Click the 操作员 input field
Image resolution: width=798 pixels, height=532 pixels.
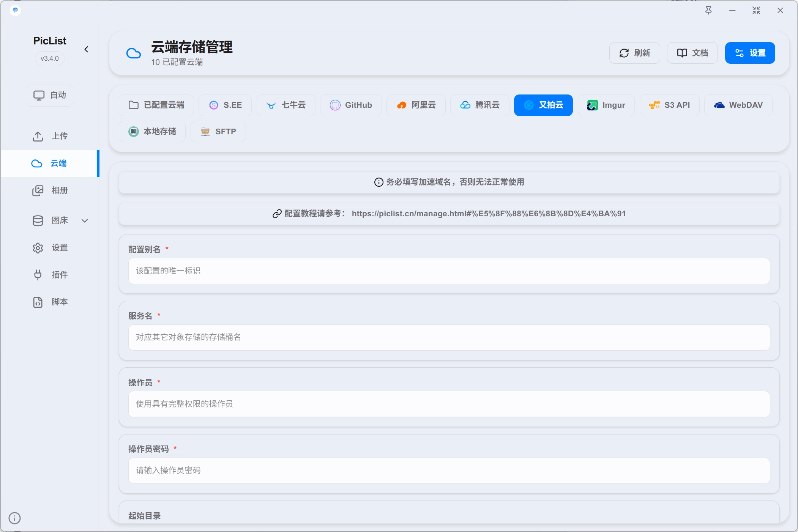pos(449,404)
